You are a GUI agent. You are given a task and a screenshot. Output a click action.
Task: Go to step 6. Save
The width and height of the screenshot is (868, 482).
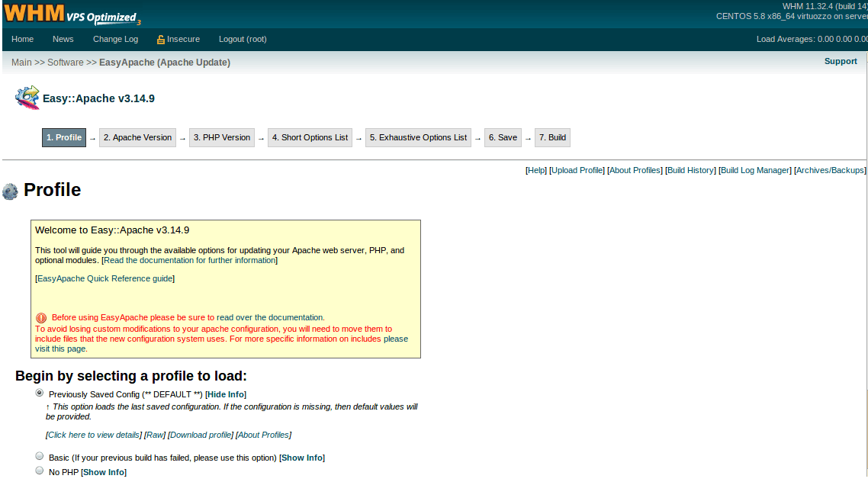(503, 137)
